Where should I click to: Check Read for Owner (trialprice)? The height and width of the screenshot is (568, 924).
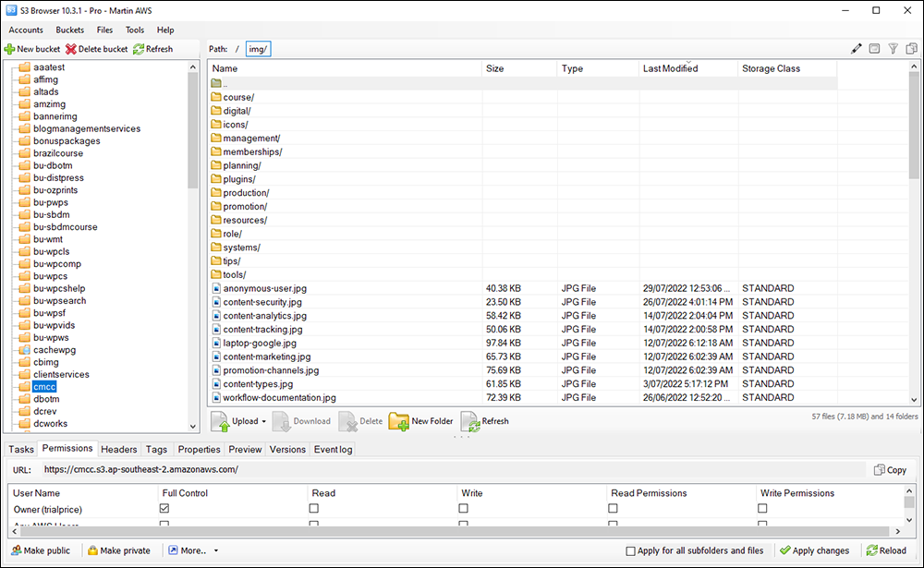[314, 508]
